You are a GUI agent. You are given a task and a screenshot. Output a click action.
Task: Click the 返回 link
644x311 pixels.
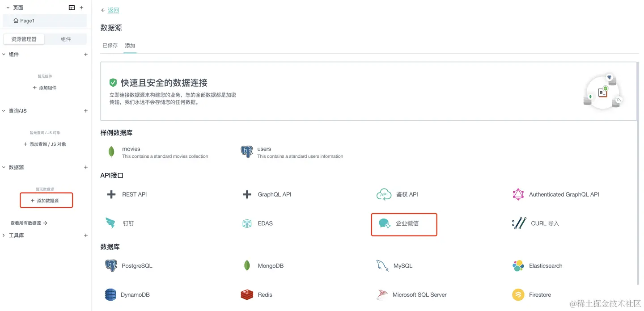click(x=113, y=10)
